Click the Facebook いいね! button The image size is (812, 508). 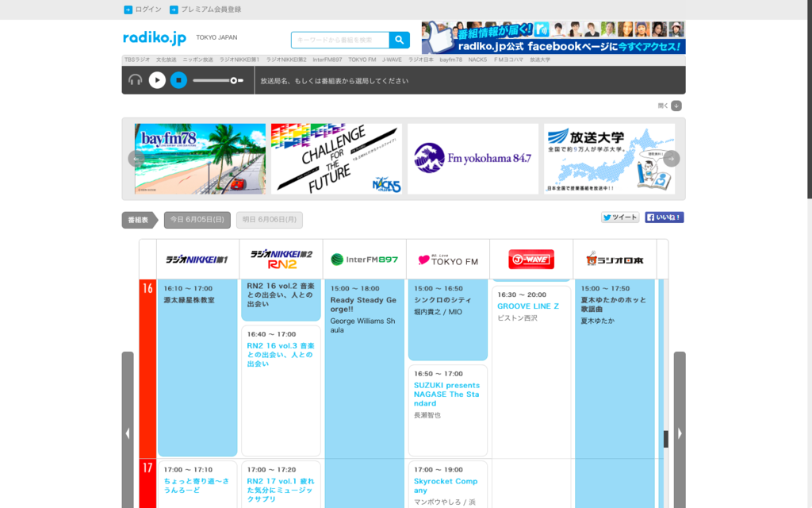point(665,217)
